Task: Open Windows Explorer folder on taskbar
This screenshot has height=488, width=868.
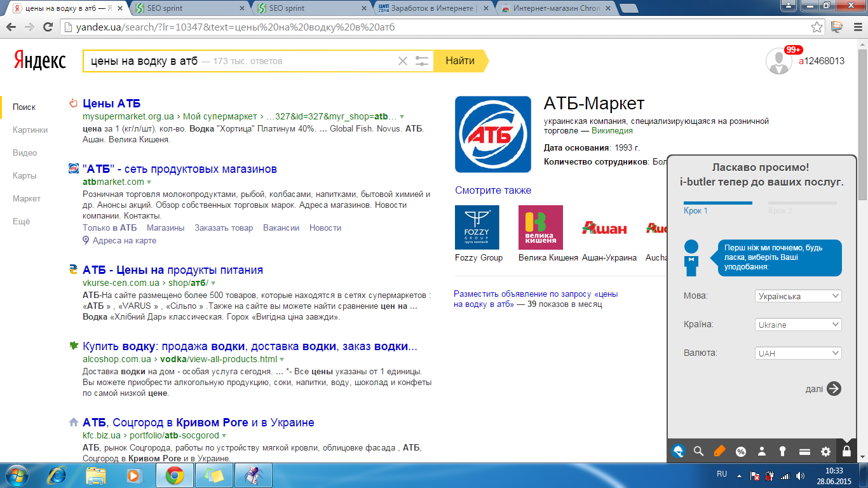Action: (x=96, y=475)
